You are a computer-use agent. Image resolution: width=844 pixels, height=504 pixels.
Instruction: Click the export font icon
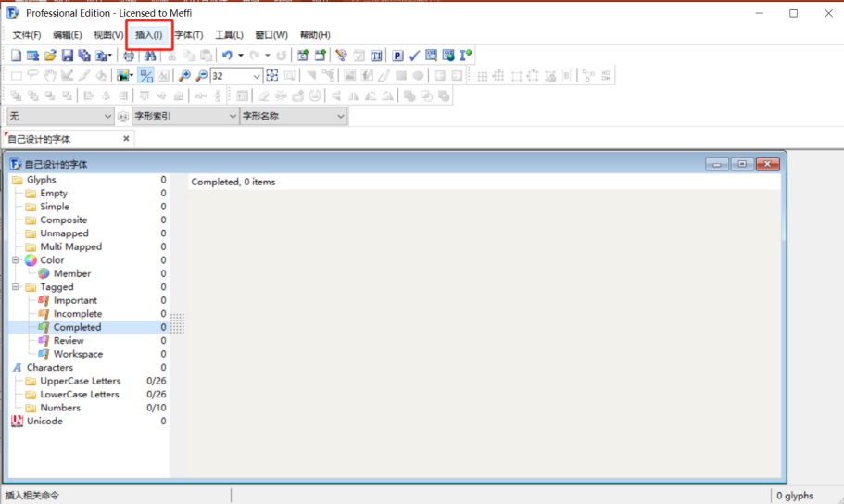[x=101, y=55]
